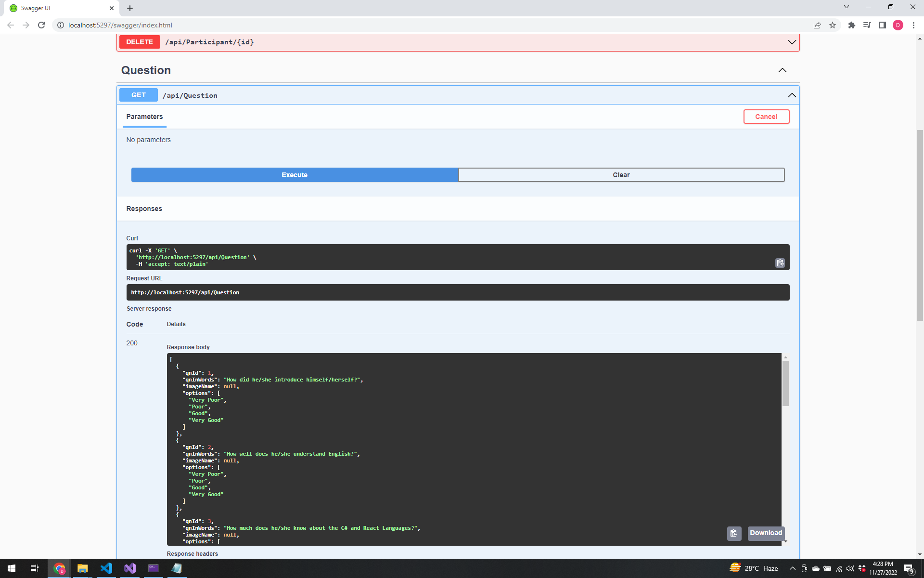
Task: Open Notepad from the taskbar
Action: click(x=177, y=568)
